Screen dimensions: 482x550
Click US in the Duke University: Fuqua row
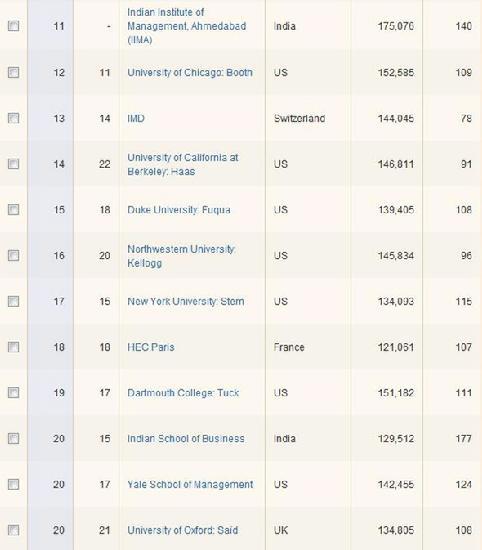(x=281, y=210)
